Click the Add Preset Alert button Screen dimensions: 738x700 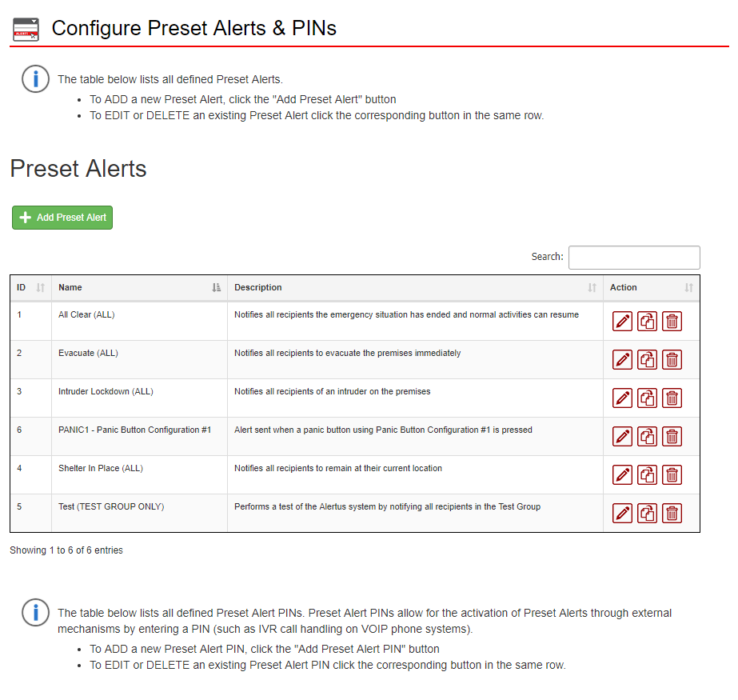[x=62, y=218]
